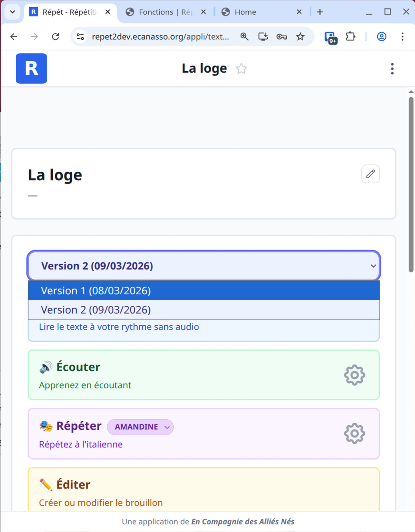The image size is (415, 532).
Task: Open the browser profile menu
Action: [x=382, y=37]
